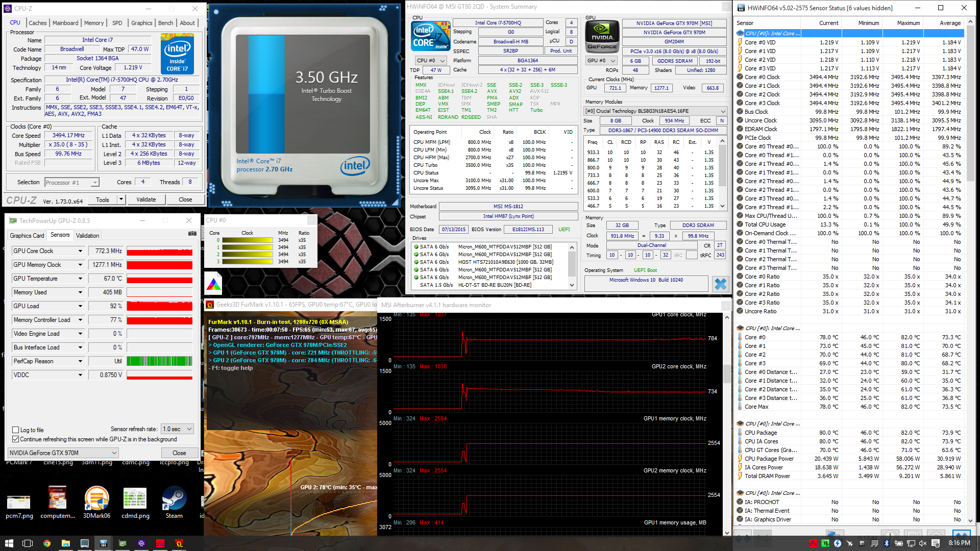Open the 3DMark06 desktop shortcut

(96, 503)
